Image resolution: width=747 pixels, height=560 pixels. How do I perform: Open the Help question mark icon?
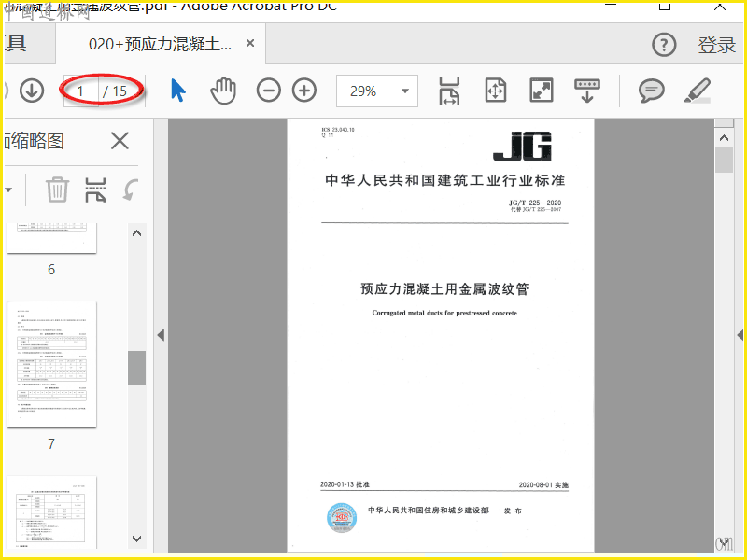tap(664, 45)
